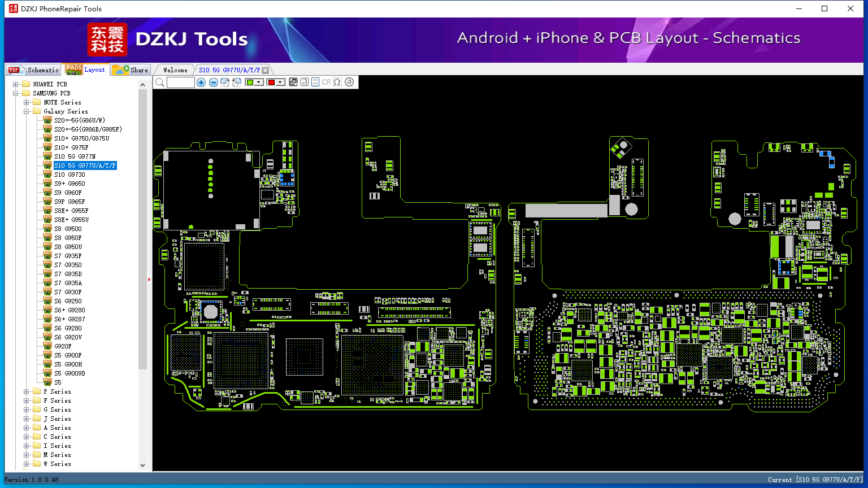This screenshot has height=488, width=868.
Task: Click PADS icon beside S7 G935F
Action: (47, 256)
